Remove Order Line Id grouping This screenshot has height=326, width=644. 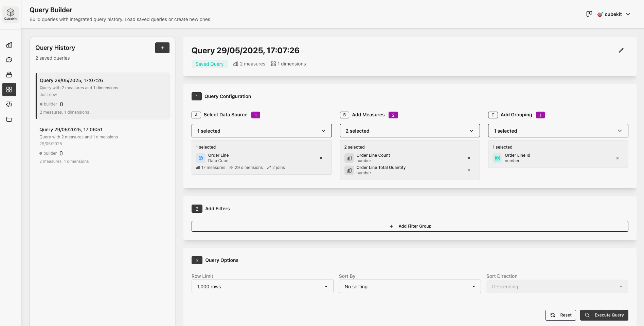[617, 158]
